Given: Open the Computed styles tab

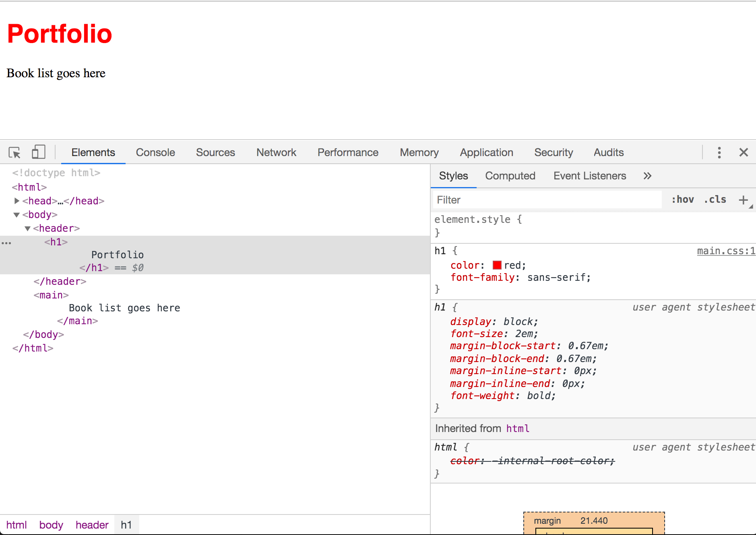Looking at the screenshot, I should (510, 176).
